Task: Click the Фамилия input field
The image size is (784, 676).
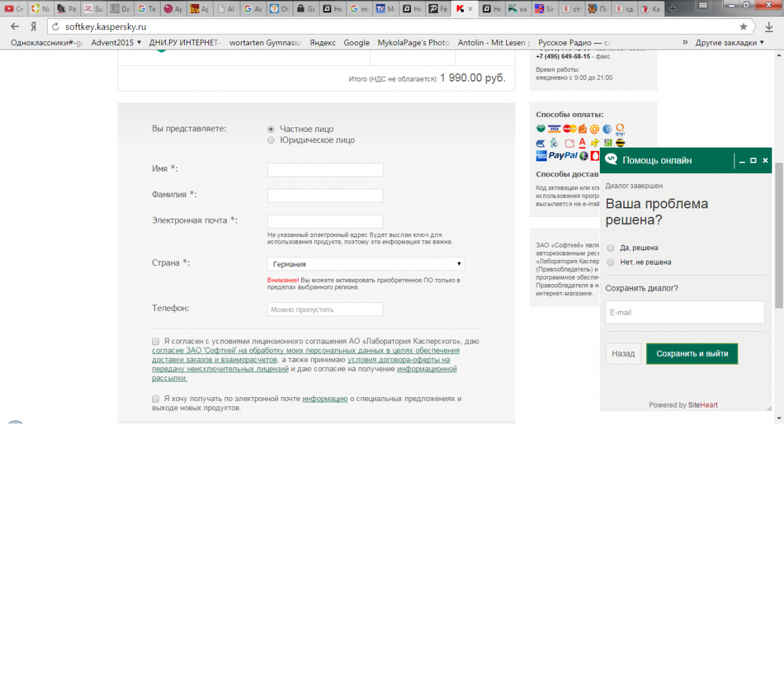Action: coord(325,195)
